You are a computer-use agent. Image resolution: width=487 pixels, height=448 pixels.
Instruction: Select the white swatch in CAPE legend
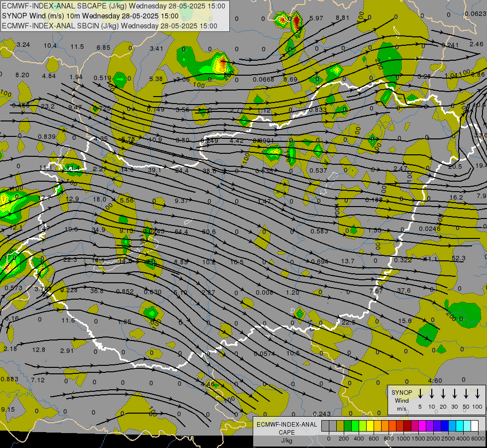[475, 426]
